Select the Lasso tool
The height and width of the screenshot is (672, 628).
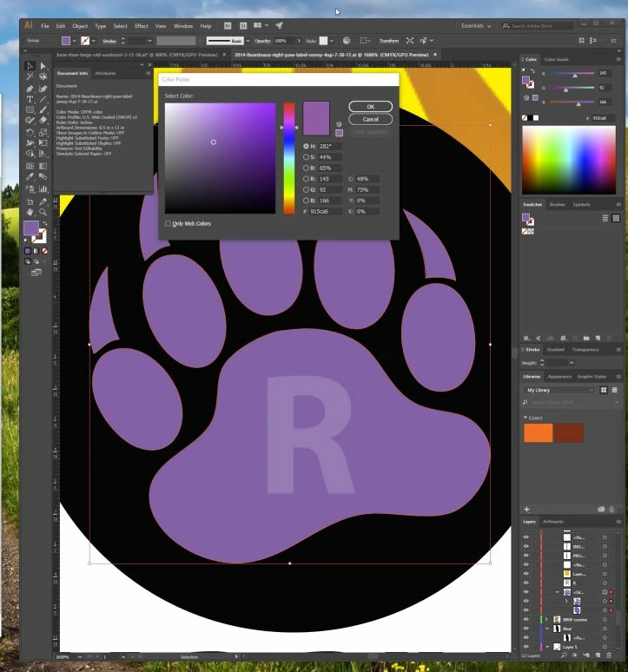[x=43, y=76]
